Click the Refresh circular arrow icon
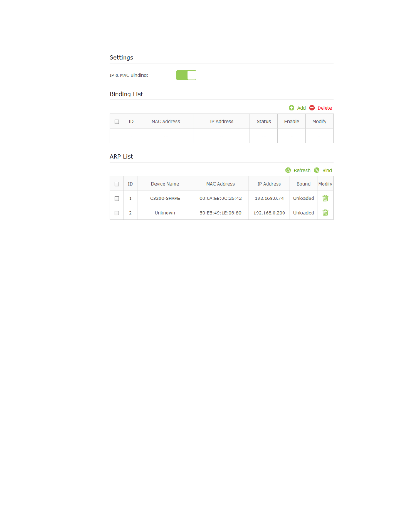402x532 pixels. (x=288, y=170)
